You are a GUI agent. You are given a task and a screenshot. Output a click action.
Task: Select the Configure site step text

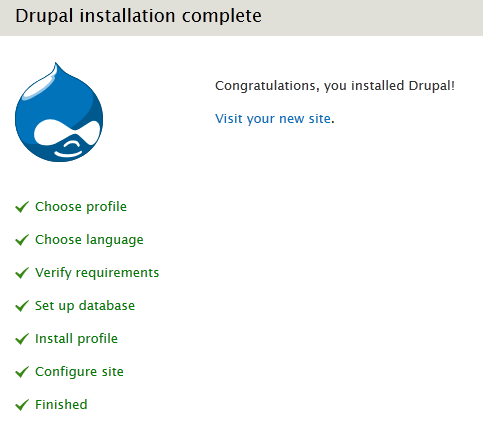(79, 372)
